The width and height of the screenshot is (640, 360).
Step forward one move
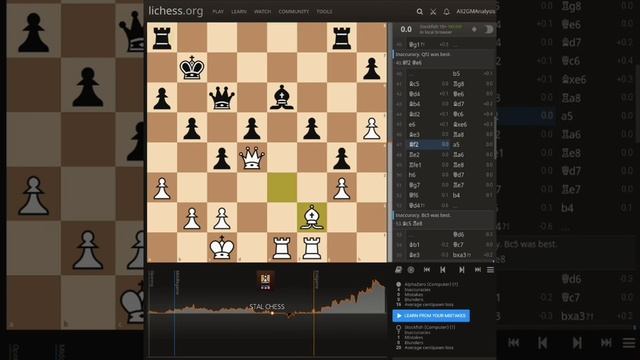462,270
